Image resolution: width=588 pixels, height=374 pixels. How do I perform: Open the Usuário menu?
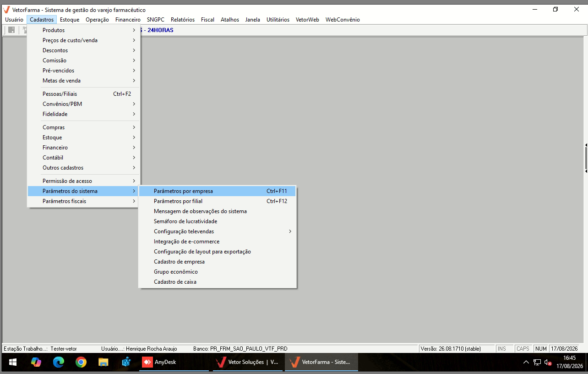(x=14, y=20)
